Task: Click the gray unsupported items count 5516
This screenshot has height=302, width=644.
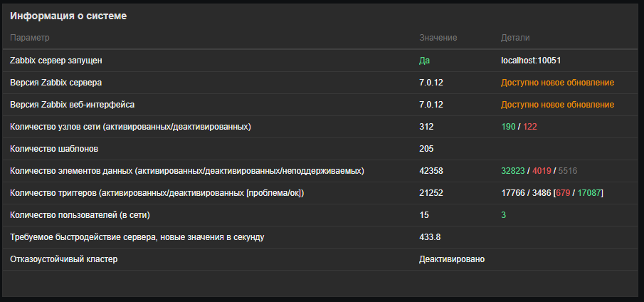Action: click(569, 171)
